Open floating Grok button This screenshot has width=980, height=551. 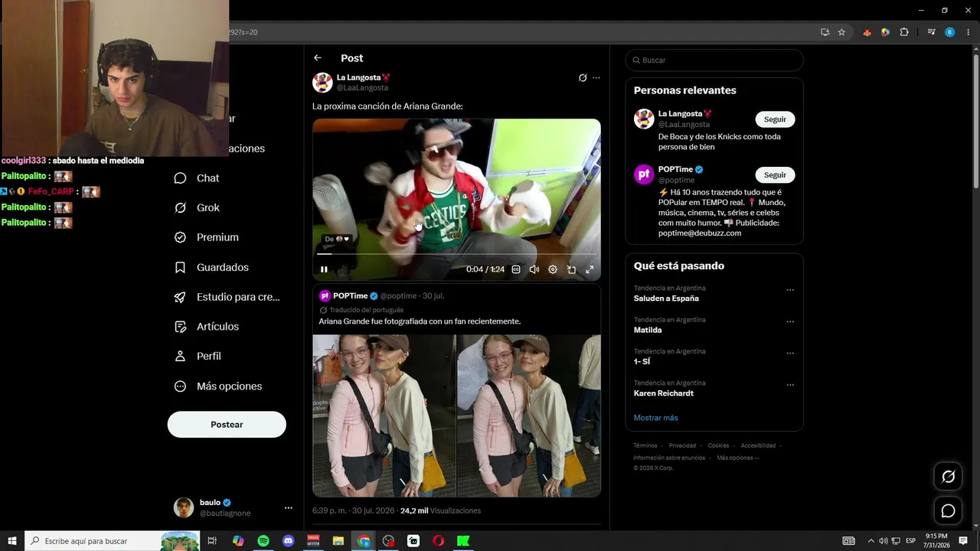coord(948,477)
